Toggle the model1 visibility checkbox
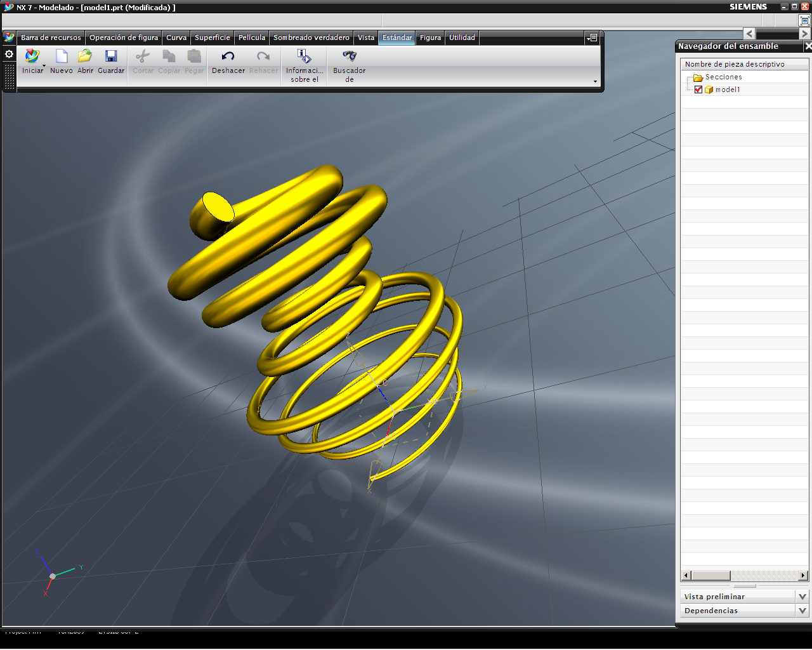Screen dimensions: 812x650 coord(698,90)
